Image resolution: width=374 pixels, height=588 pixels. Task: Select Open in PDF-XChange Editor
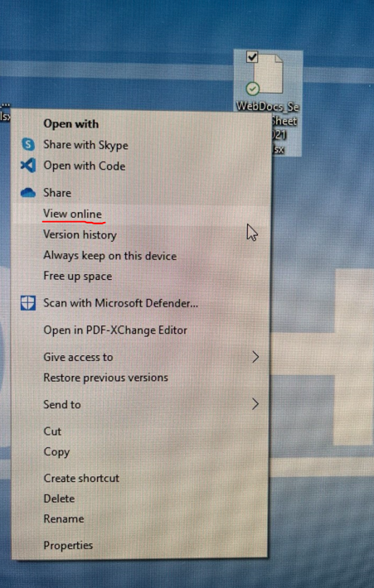pos(115,330)
